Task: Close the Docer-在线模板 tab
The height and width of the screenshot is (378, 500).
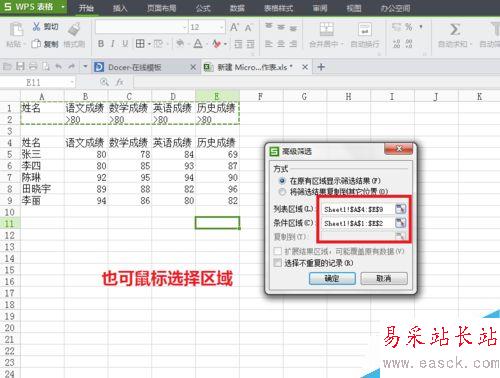Action: [193, 67]
